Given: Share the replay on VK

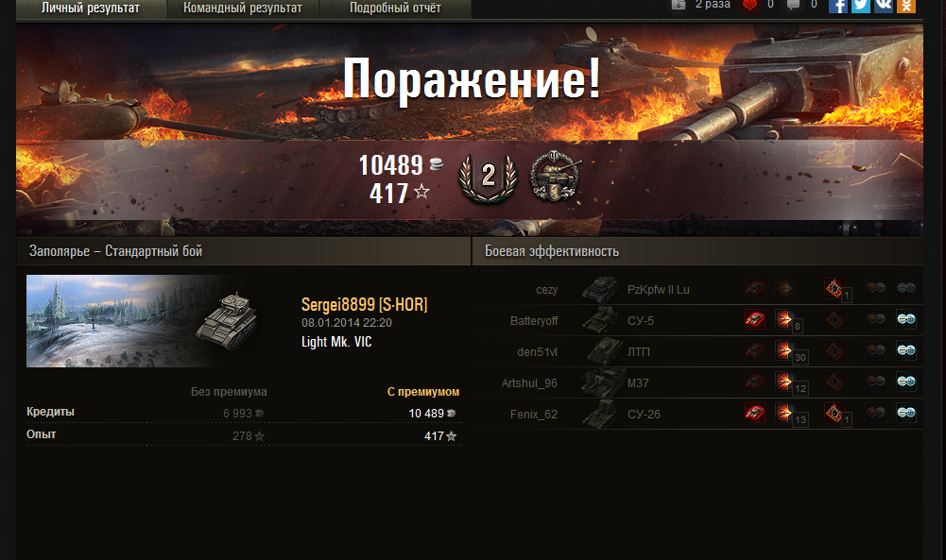Looking at the screenshot, I should click(x=884, y=6).
